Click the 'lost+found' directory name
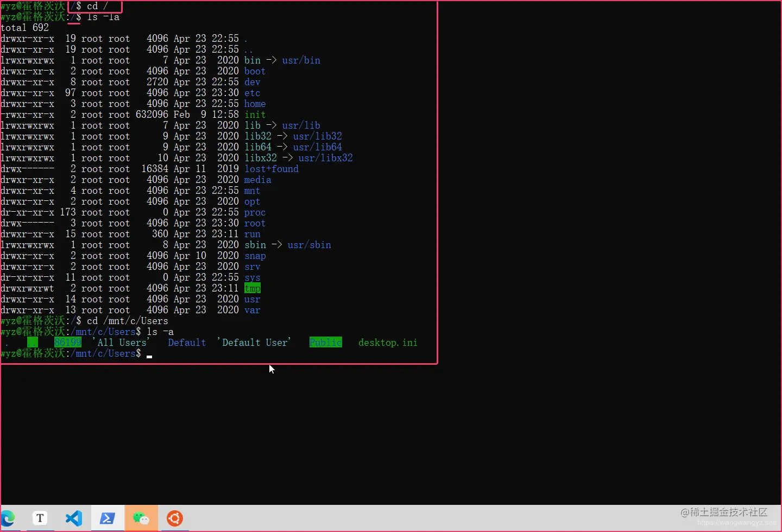 (x=271, y=169)
